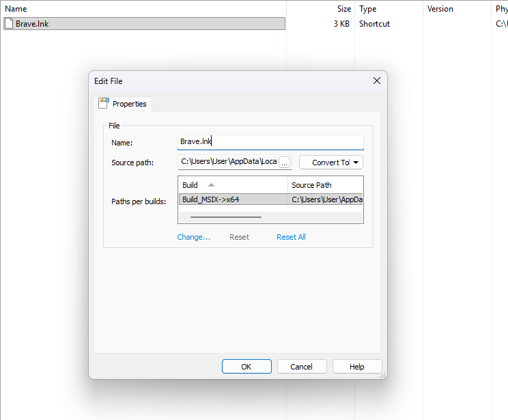508x420 pixels.
Task: Click the Reset All link
Action: [291, 237]
